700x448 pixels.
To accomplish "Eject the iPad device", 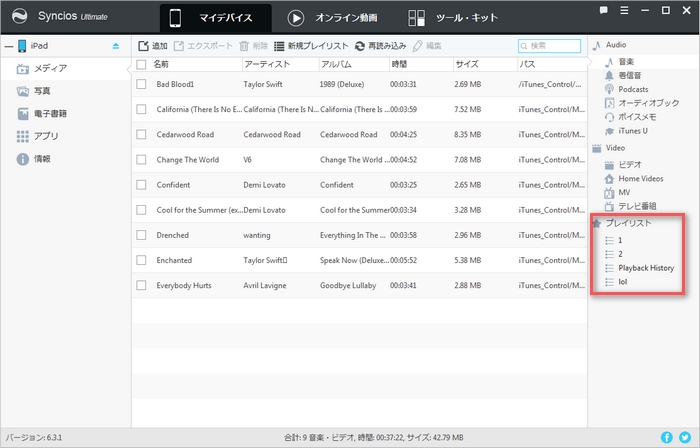I will pos(116,46).
